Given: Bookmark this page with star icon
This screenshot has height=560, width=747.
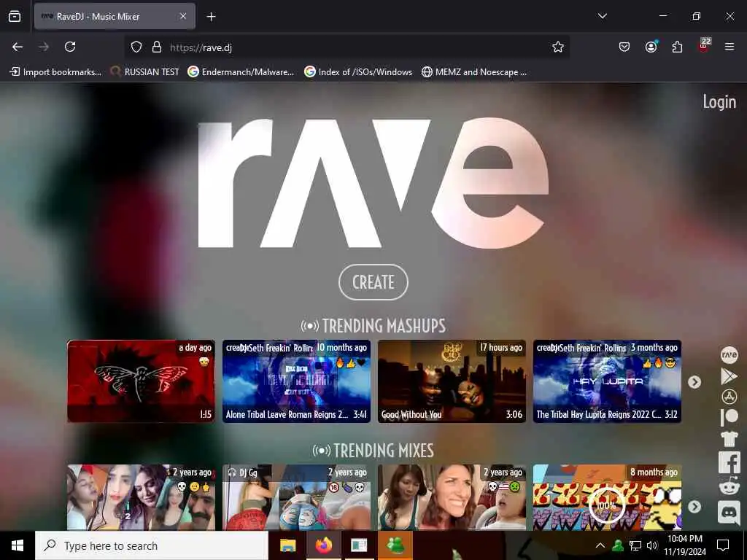Looking at the screenshot, I should pos(558,47).
